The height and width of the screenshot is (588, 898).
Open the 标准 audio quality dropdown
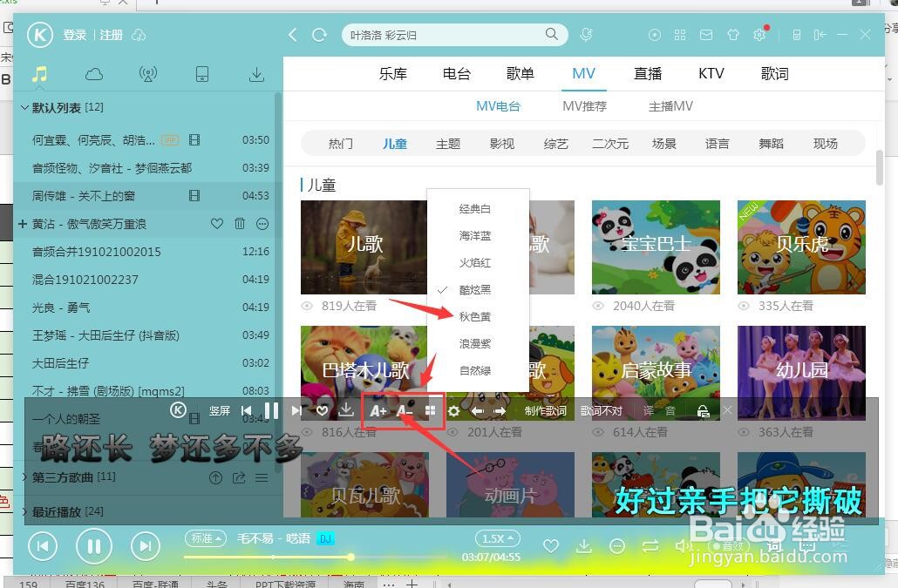tap(204, 539)
